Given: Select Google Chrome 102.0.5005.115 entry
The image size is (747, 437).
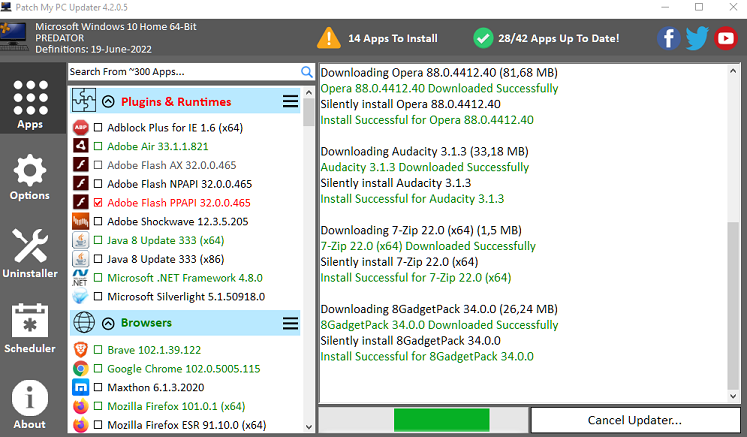Looking at the screenshot, I should [183, 369].
